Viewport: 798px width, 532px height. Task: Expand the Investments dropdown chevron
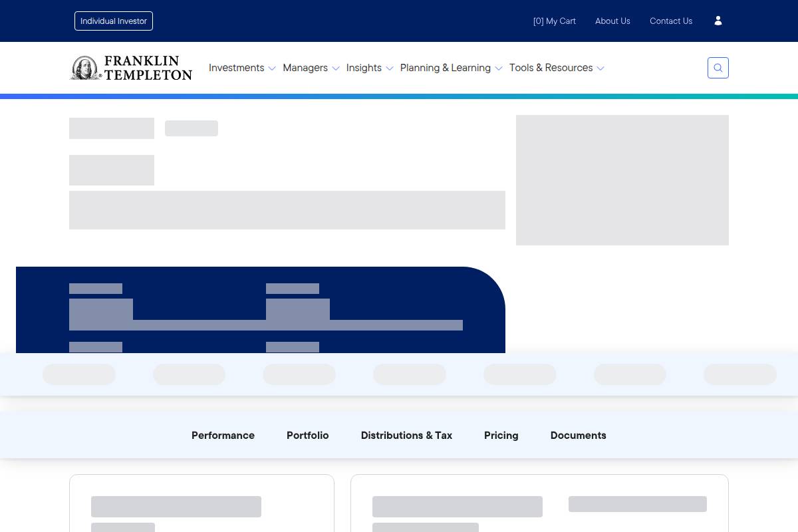[x=271, y=68]
